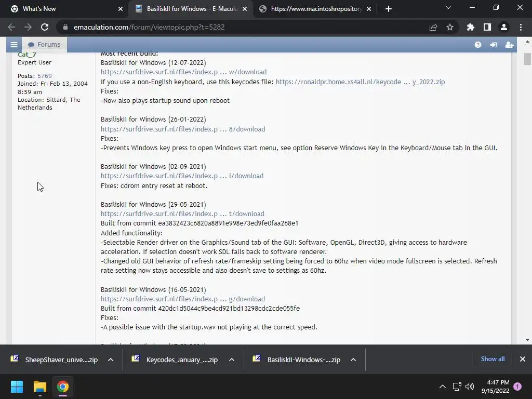
Task: Open the taskbar clock and date
Action: 495,387
